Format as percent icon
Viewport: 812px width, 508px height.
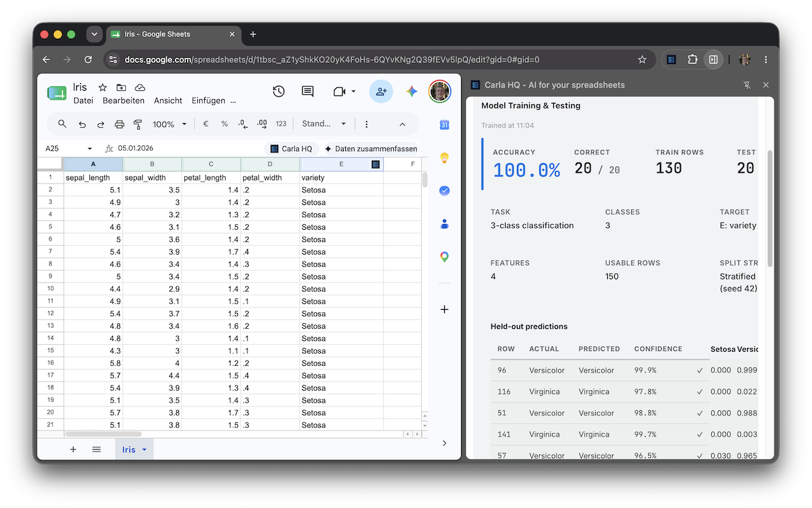[225, 124]
